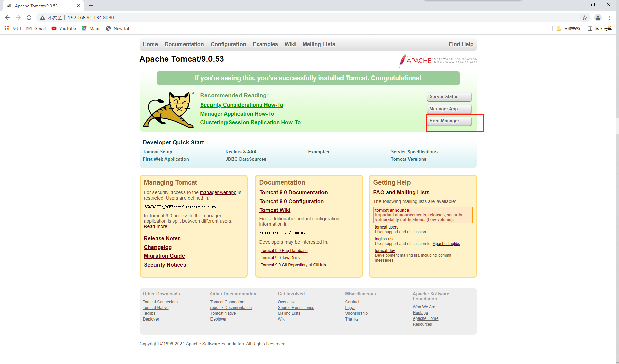Open the New Tab bookmark
Viewport: 619px width, 364px height.
118,28
